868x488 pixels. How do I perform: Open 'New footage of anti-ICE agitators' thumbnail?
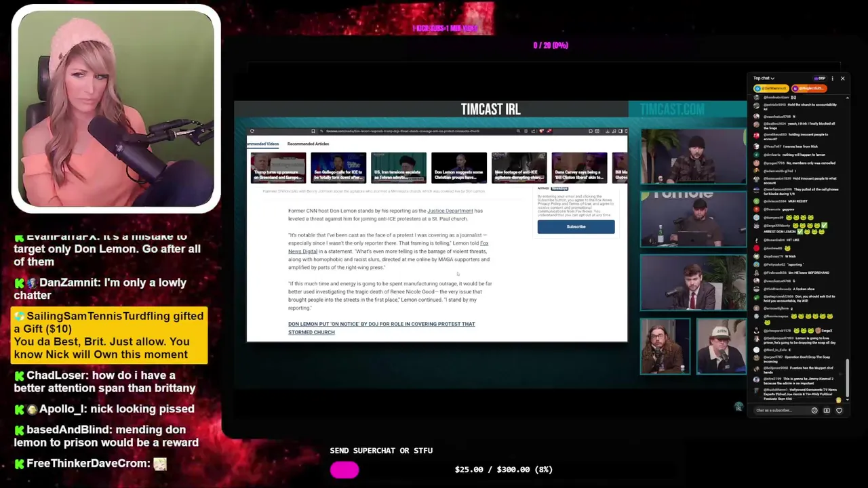point(519,167)
